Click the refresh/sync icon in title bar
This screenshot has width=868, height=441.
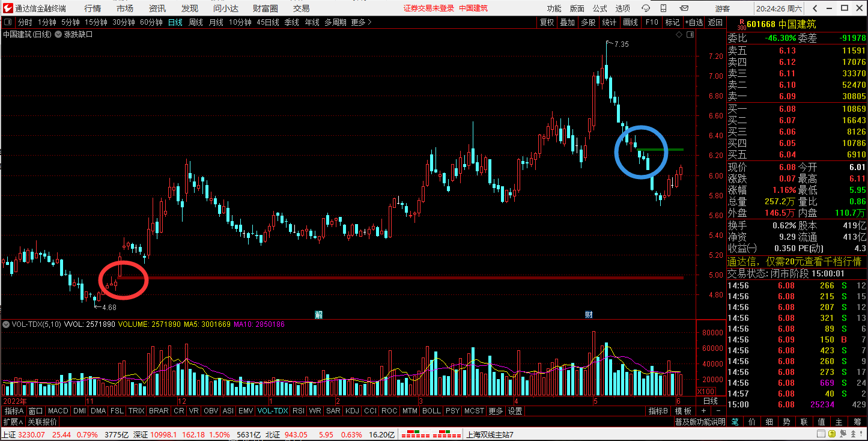646,8
